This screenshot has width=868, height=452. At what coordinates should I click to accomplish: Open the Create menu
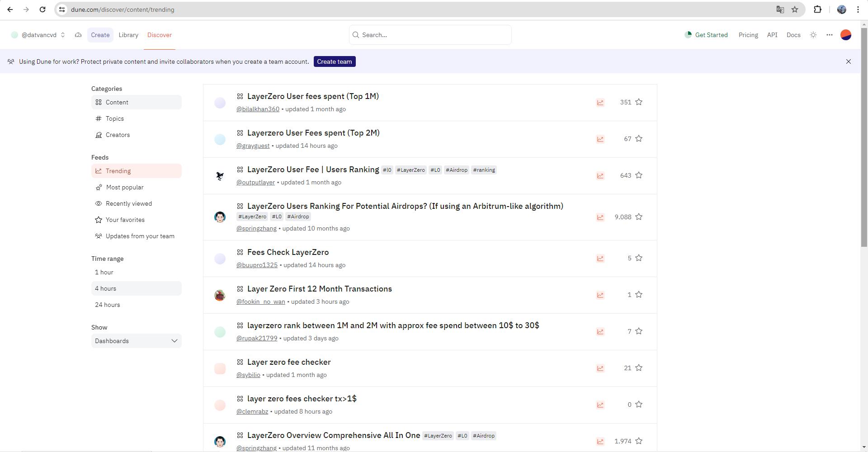pyautogui.click(x=100, y=35)
